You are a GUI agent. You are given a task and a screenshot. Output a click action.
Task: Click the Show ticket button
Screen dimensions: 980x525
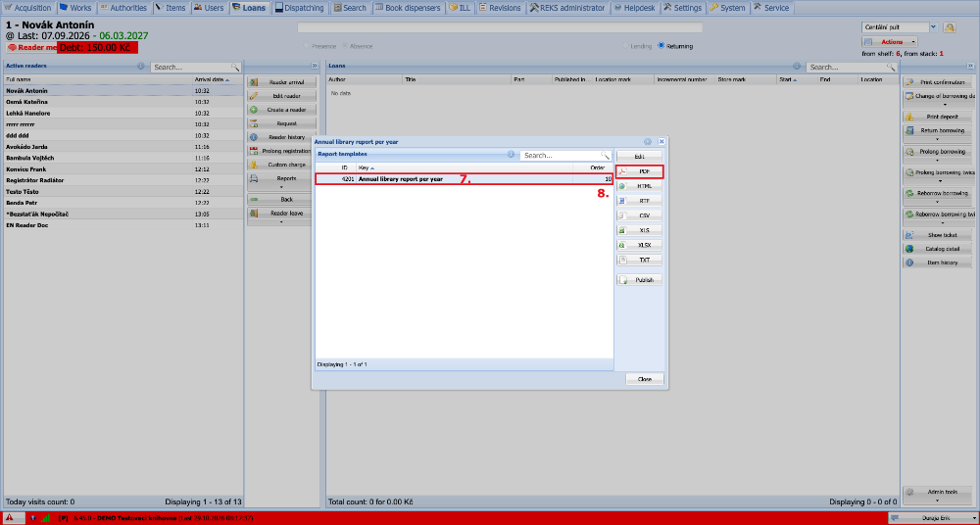click(938, 235)
